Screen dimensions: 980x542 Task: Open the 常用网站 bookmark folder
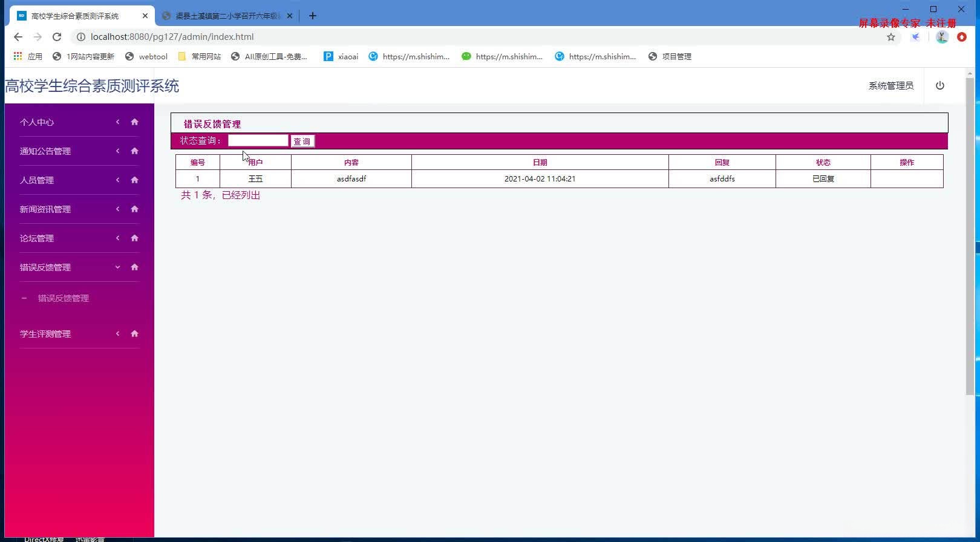click(x=200, y=56)
